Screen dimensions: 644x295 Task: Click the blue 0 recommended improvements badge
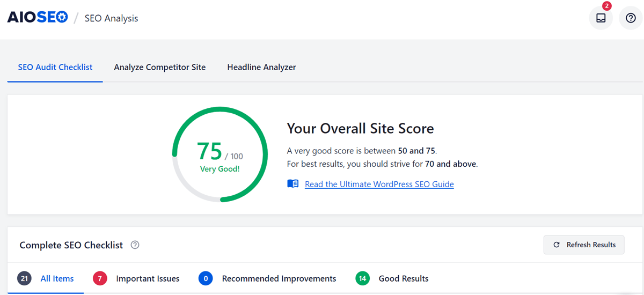pos(206,278)
